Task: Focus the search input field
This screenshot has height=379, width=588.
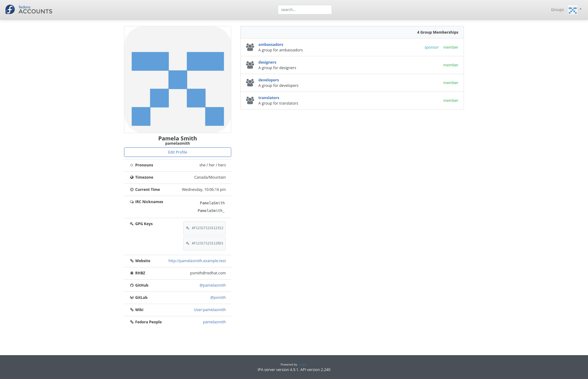Action: pos(305,9)
